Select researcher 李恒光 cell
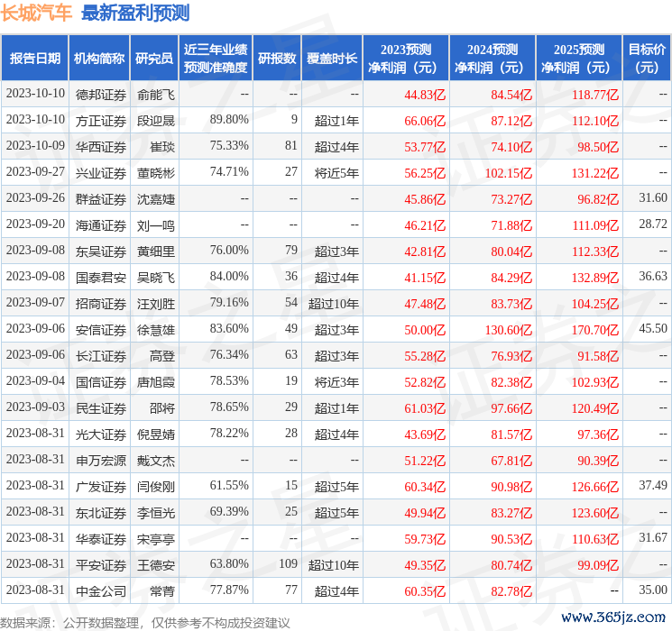Screen dimensions: 672x631 [x=155, y=513]
